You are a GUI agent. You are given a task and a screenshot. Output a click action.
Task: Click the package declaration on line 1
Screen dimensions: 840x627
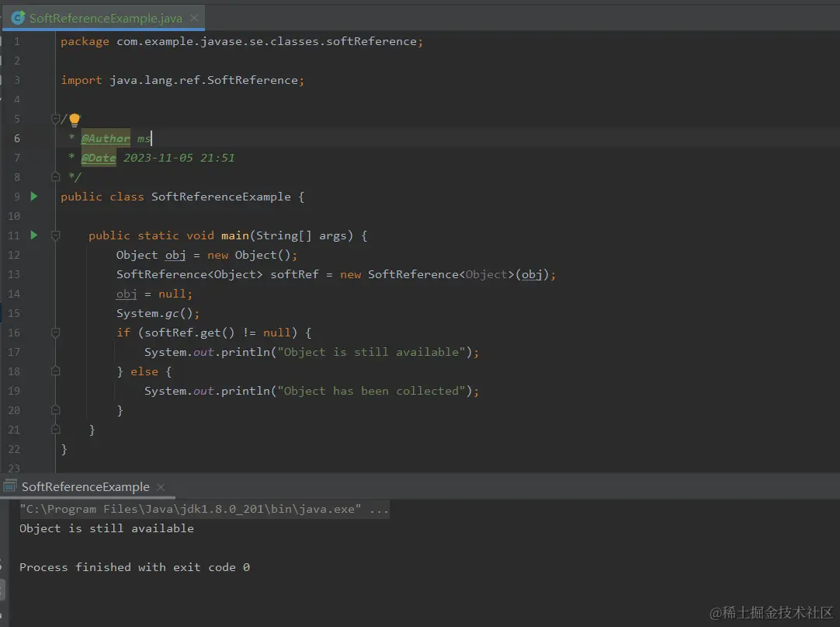tap(241, 42)
